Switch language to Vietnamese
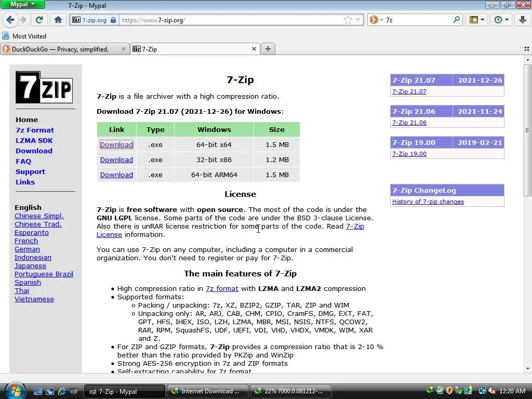532x399 pixels. coord(34,299)
